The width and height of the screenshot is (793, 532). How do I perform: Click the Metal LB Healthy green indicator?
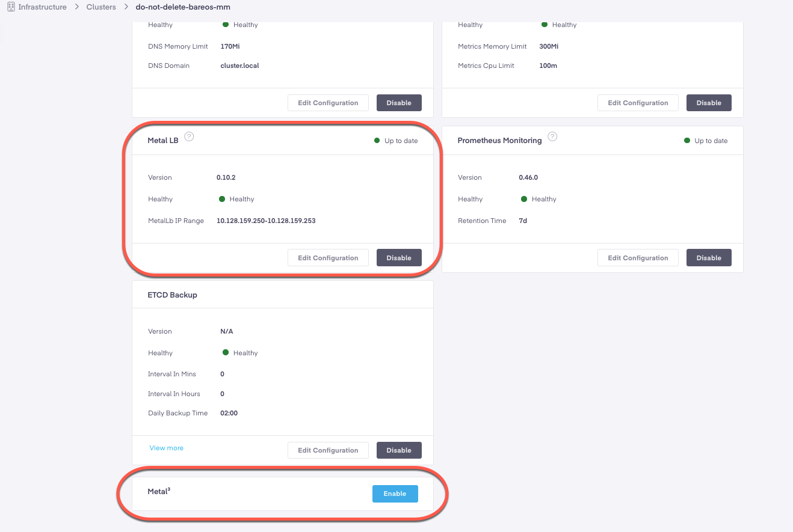[222, 199]
